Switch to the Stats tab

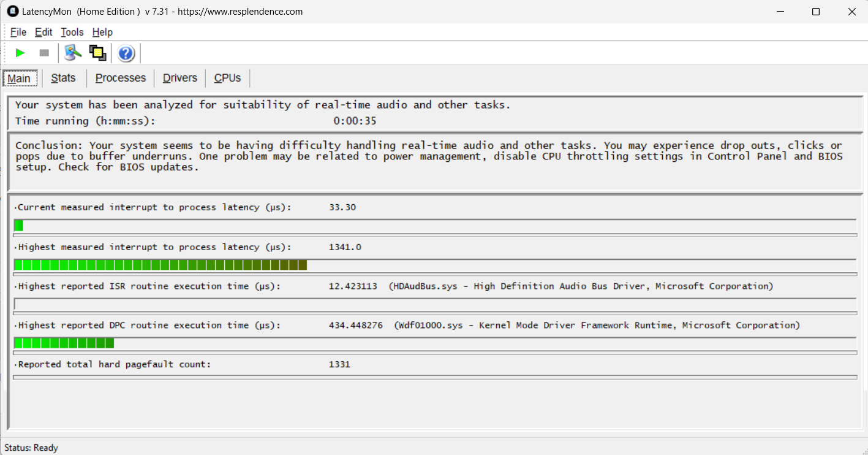click(x=64, y=78)
